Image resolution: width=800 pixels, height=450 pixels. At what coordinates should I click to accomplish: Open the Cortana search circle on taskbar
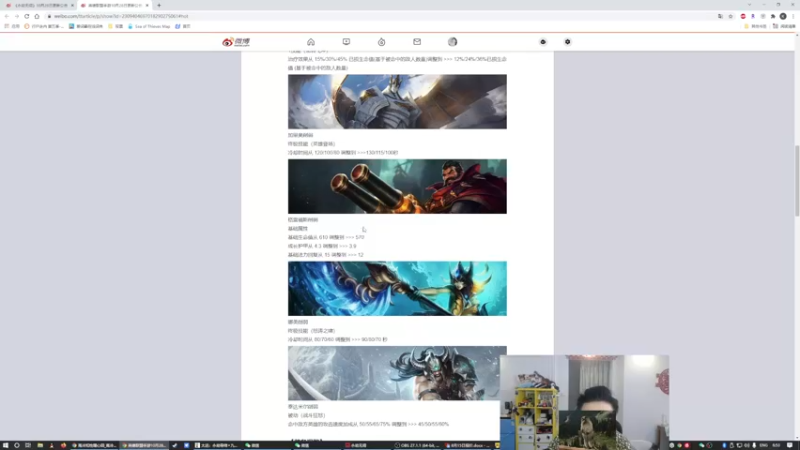point(16,445)
